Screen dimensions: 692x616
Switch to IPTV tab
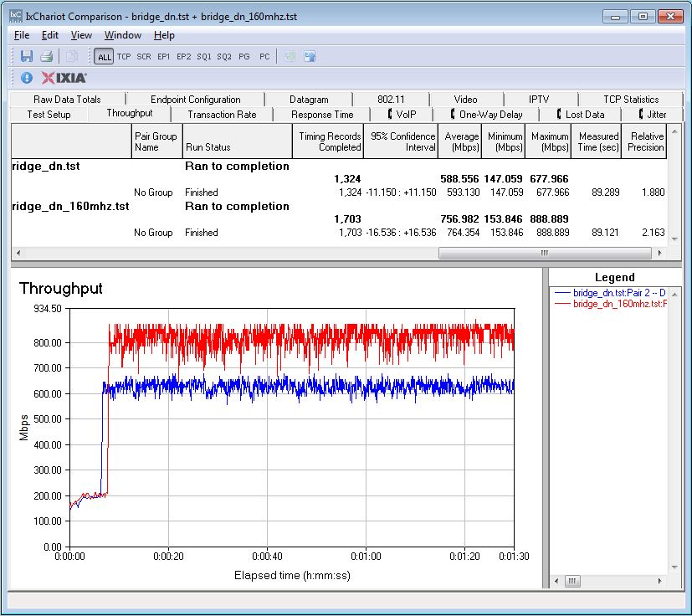[539, 100]
